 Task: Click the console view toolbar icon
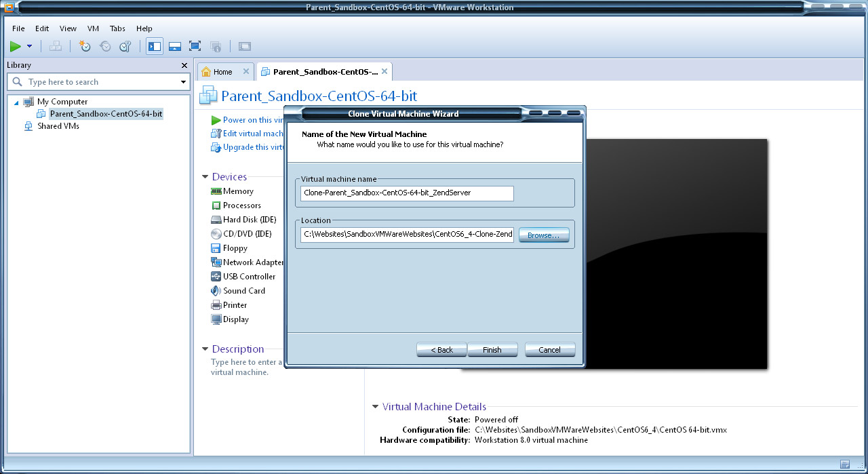coord(245,46)
